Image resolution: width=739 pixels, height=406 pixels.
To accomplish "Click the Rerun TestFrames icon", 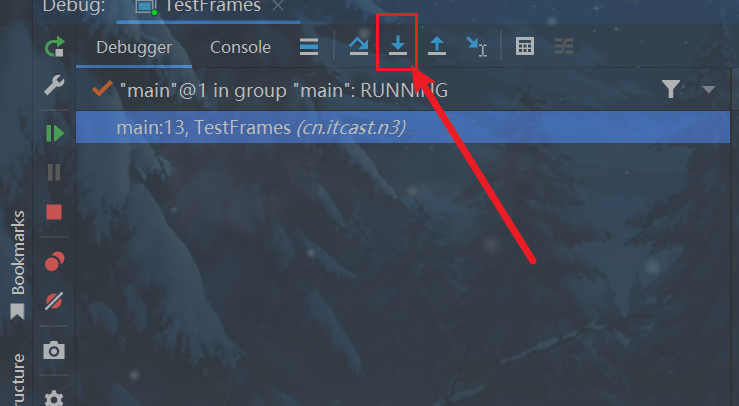I will pyautogui.click(x=54, y=47).
